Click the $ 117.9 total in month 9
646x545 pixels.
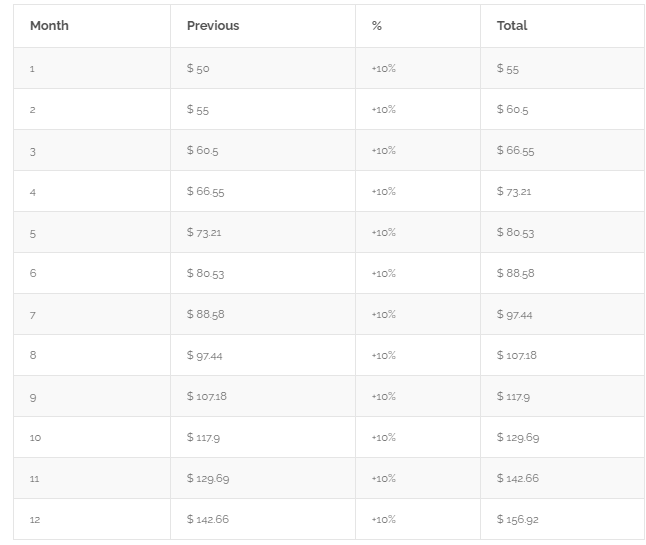click(x=513, y=397)
